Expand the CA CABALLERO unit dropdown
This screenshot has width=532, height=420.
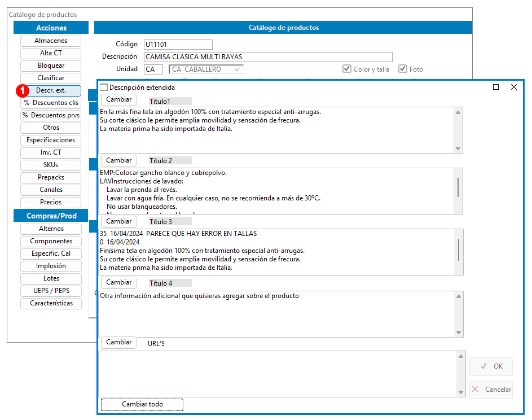(x=237, y=69)
